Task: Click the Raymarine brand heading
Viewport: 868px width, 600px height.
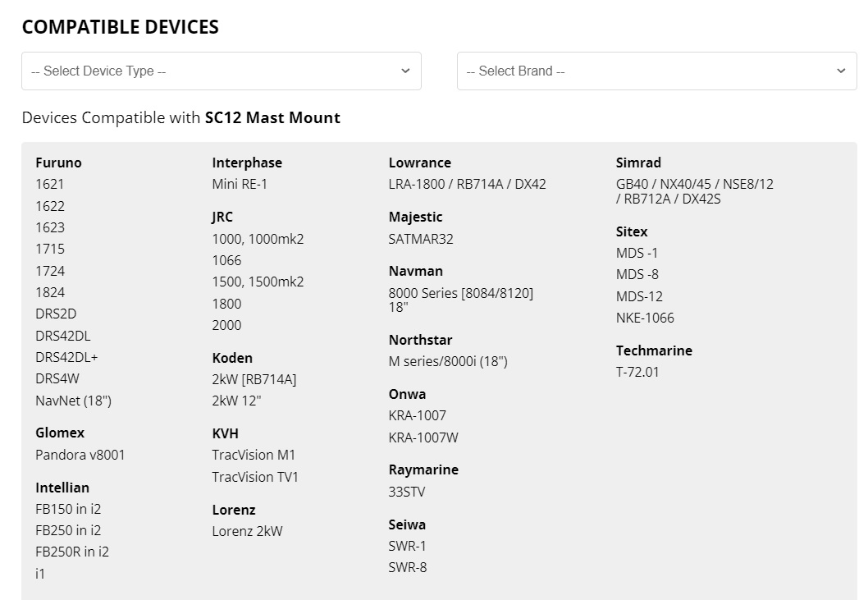Action: [x=423, y=469]
